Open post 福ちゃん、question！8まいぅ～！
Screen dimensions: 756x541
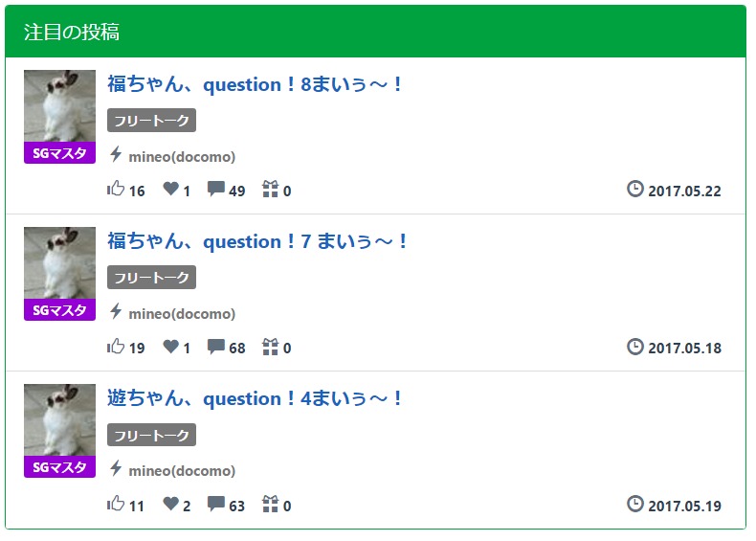(x=256, y=84)
